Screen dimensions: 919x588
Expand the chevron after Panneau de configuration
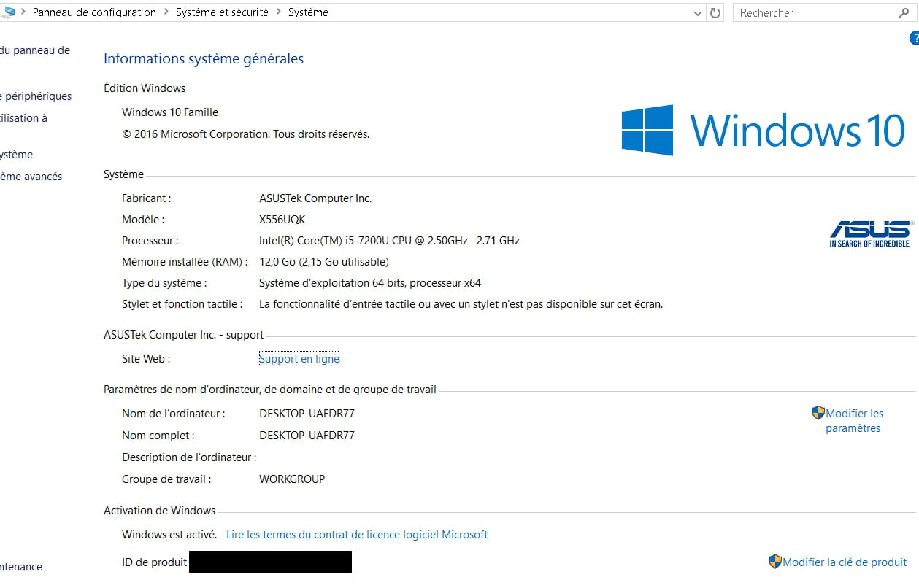tap(166, 12)
